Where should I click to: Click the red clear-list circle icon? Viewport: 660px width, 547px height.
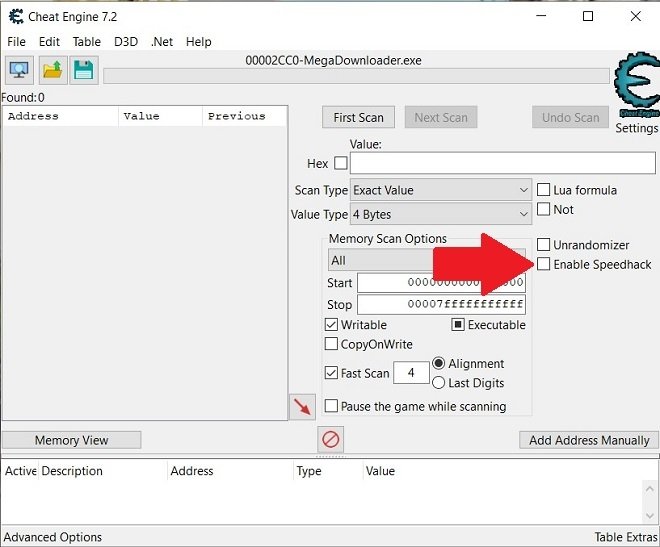[330, 440]
